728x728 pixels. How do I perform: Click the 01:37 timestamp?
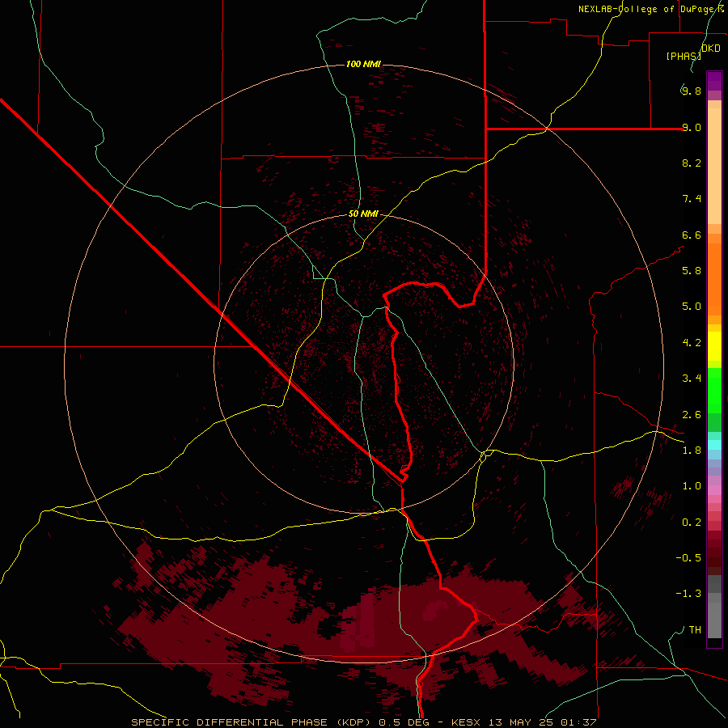(578, 722)
